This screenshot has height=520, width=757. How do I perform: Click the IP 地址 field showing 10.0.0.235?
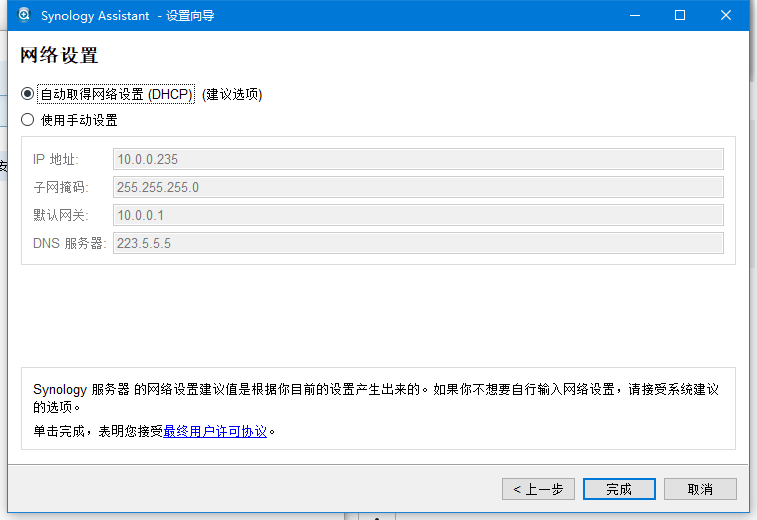[418, 159]
